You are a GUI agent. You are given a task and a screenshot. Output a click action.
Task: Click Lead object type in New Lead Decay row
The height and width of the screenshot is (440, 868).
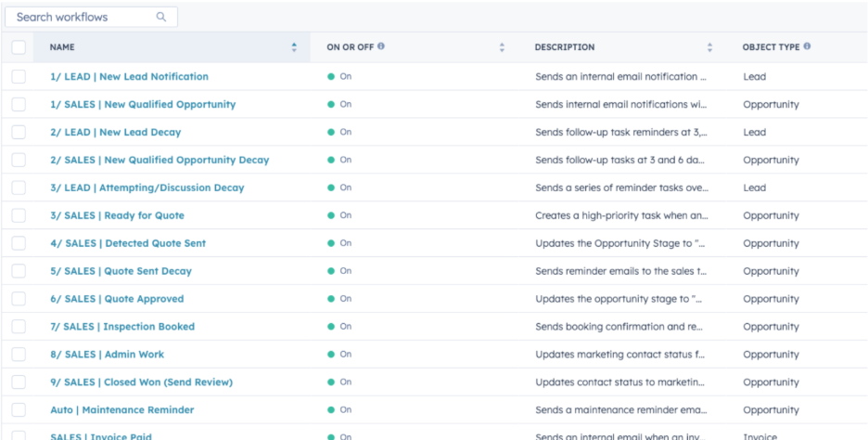click(755, 132)
